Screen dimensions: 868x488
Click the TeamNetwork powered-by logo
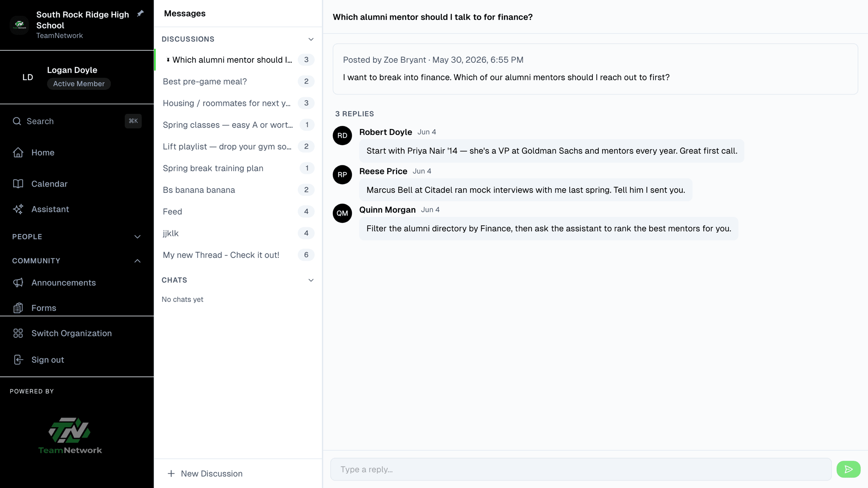click(70, 435)
